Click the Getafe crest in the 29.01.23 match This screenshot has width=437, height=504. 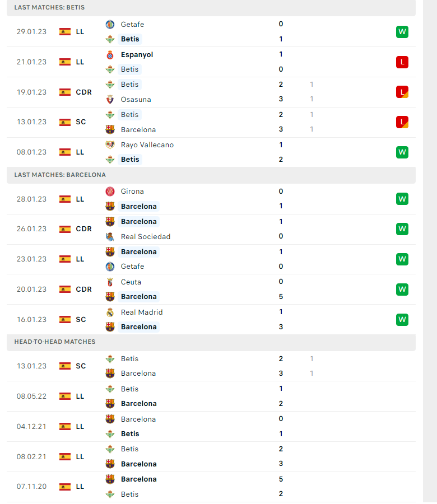click(x=110, y=24)
